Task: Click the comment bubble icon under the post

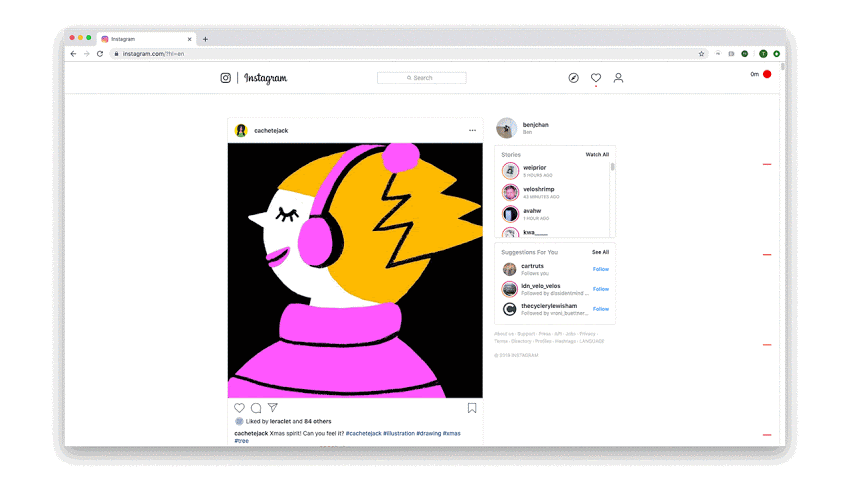Action: (x=256, y=408)
